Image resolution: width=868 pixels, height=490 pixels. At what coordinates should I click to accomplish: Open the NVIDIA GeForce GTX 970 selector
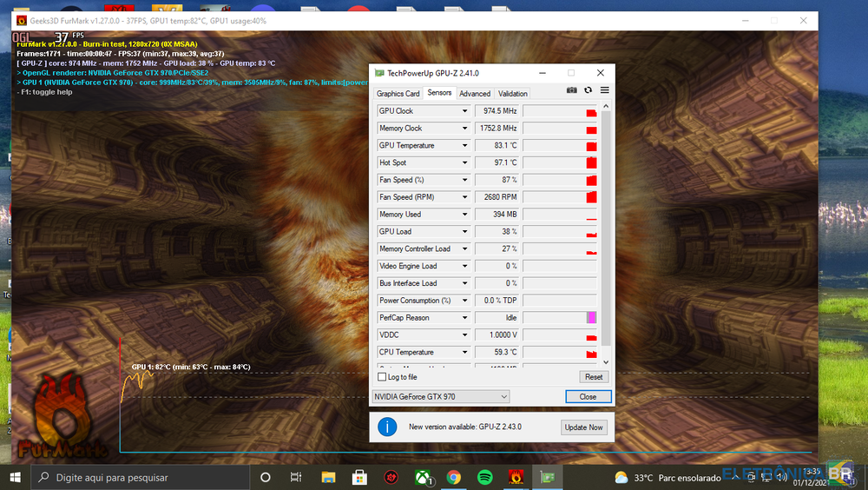[x=440, y=396]
